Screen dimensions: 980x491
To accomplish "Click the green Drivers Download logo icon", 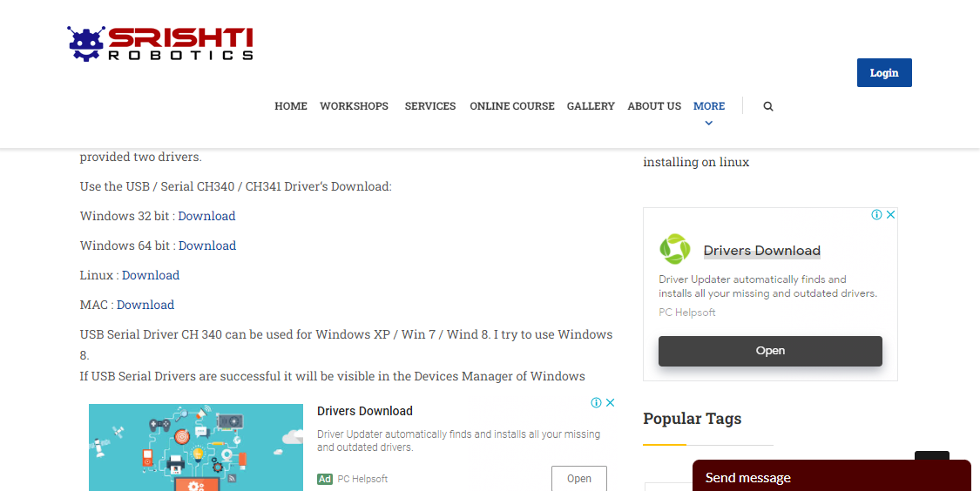I will (674, 249).
